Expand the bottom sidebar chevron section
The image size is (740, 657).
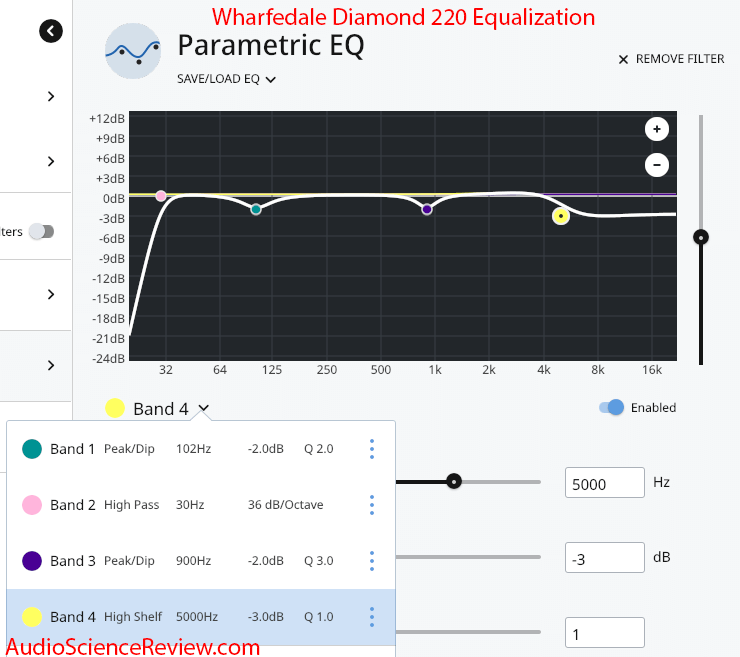(x=51, y=365)
